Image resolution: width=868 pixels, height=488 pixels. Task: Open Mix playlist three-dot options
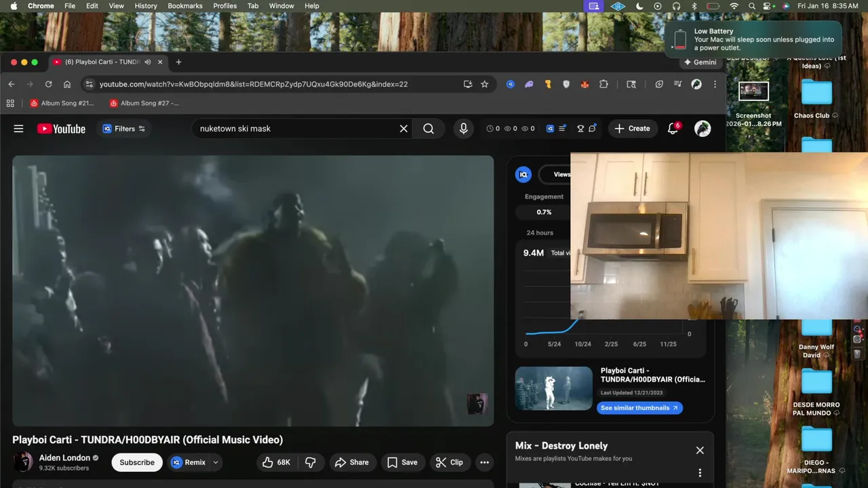point(700,473)
